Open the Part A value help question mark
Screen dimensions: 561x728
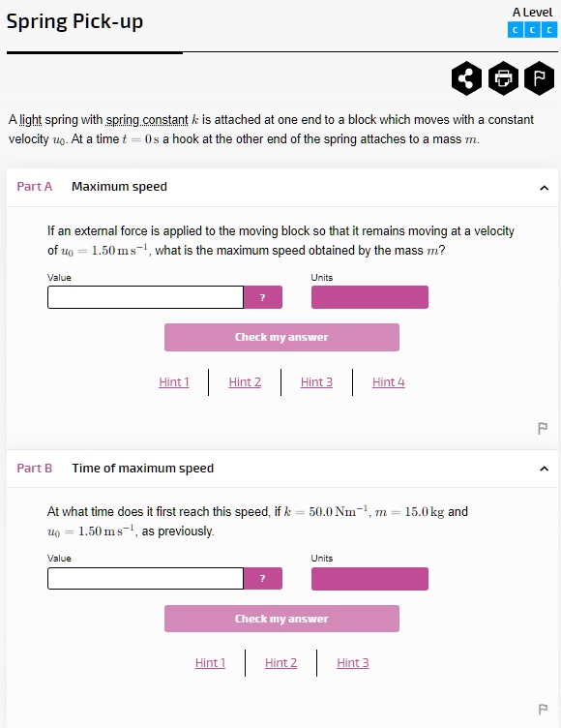point(263,297)
